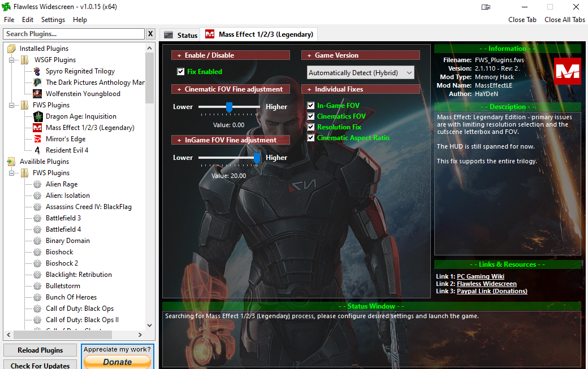Switch to the Status tab

pyautogui.click(x=180, y=35)
